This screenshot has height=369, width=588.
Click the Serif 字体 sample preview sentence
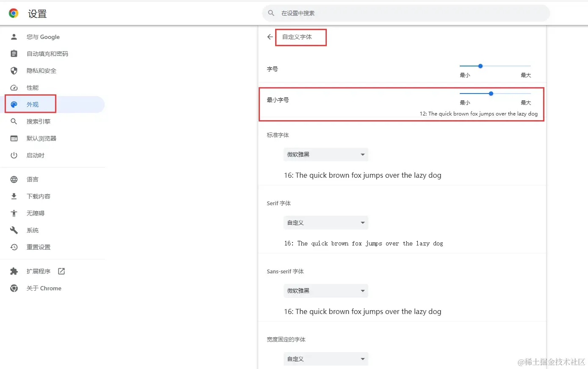pos(364,243)
